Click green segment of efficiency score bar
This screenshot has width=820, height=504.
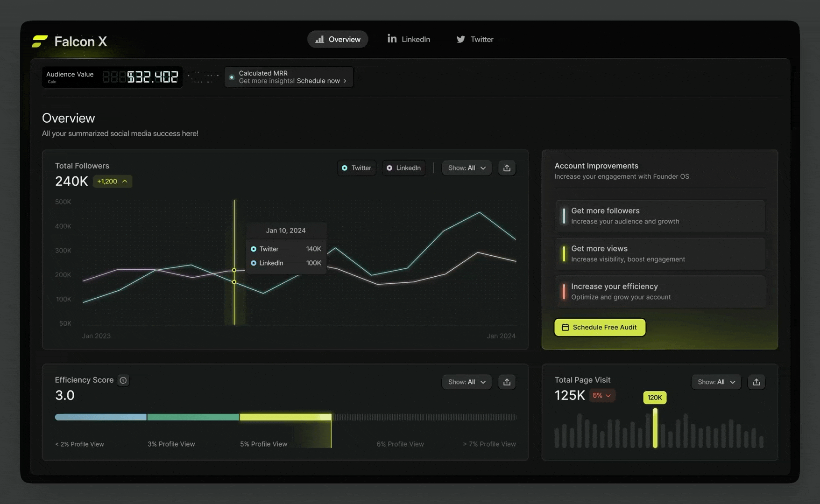[x=193, y=417]
